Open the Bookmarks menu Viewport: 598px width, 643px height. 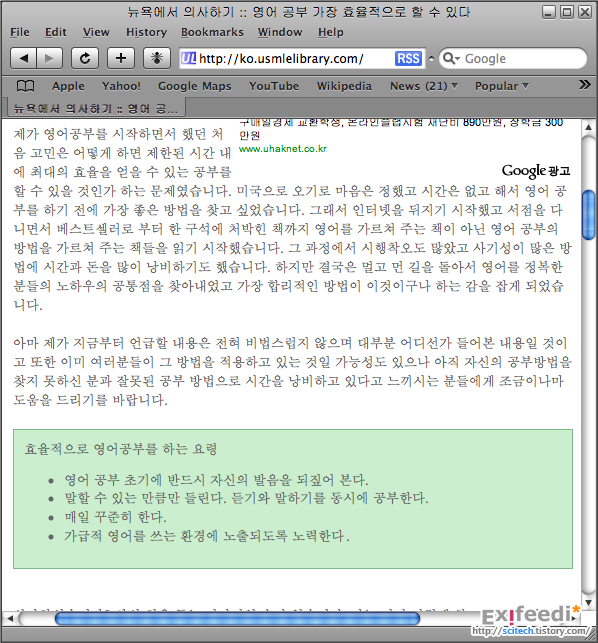[212, 32]
